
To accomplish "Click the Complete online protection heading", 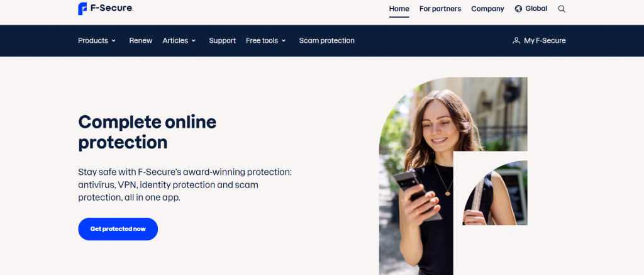I will 147,132.
